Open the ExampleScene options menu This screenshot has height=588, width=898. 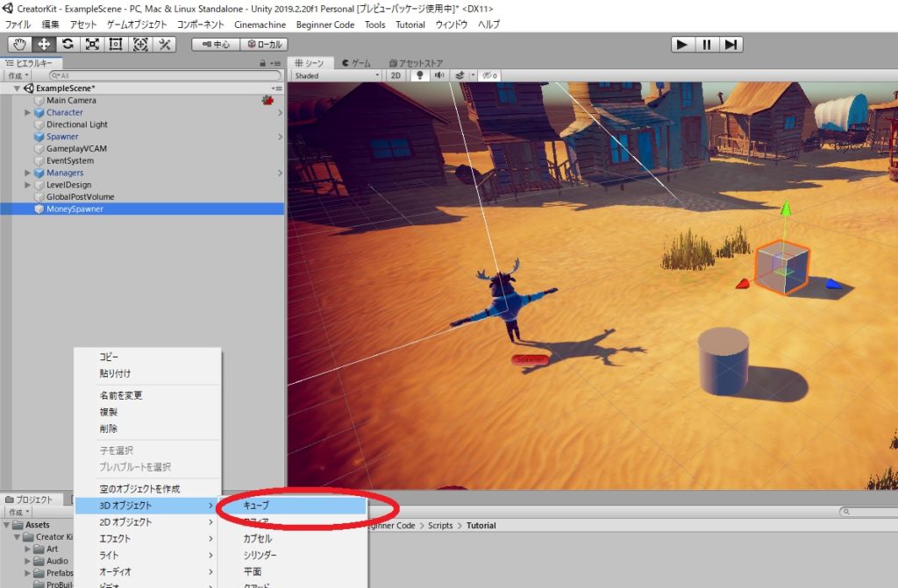277,89
